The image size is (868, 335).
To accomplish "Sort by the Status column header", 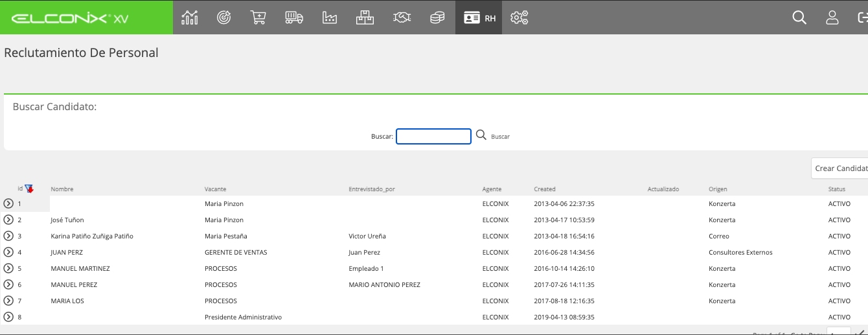I will [x=837, y=189].
